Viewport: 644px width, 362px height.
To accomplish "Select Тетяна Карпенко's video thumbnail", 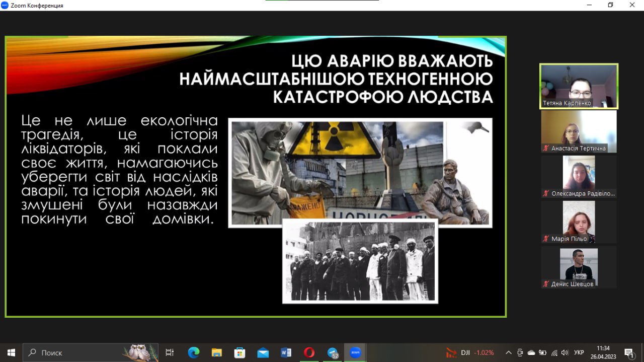I will tap(579, 86).
